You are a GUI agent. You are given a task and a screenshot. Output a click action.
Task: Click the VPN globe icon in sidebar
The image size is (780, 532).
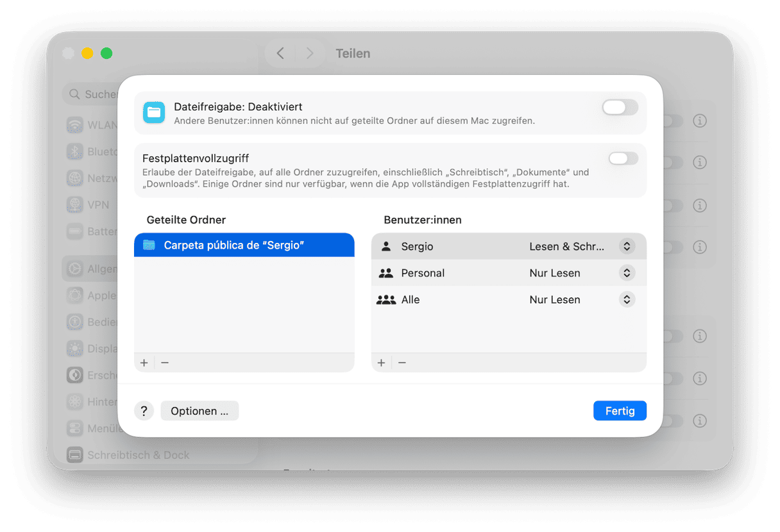pos(75,205)
